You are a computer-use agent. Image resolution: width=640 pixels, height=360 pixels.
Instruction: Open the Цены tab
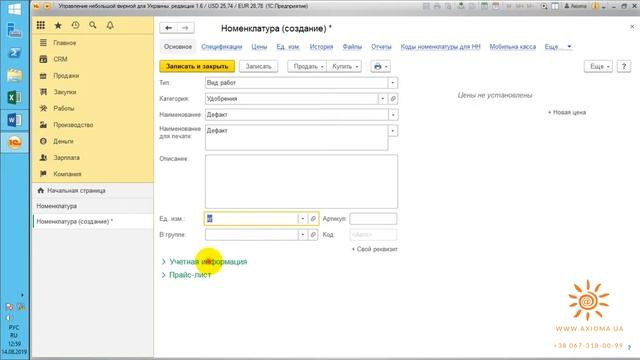pyautogui.click(x=259, y=47)
